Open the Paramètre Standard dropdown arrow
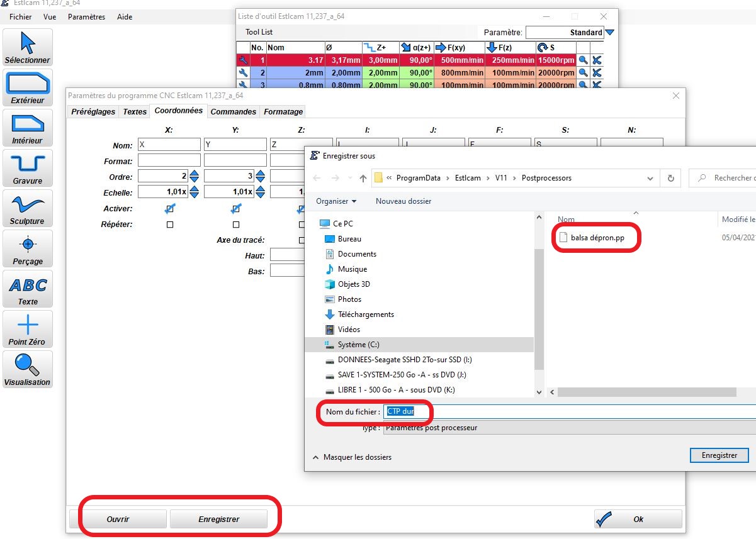The width and height of the screenshot is (756, 539). click(x=609, y=33)
